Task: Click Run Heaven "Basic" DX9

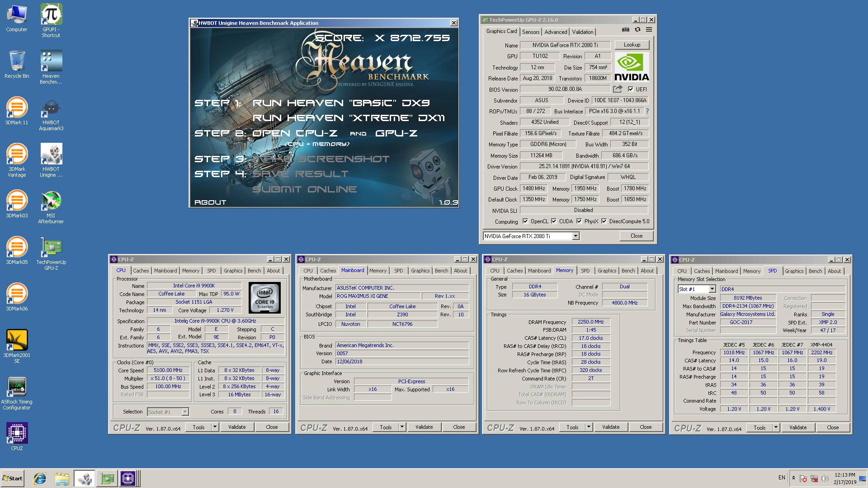Action: (341, 103)
